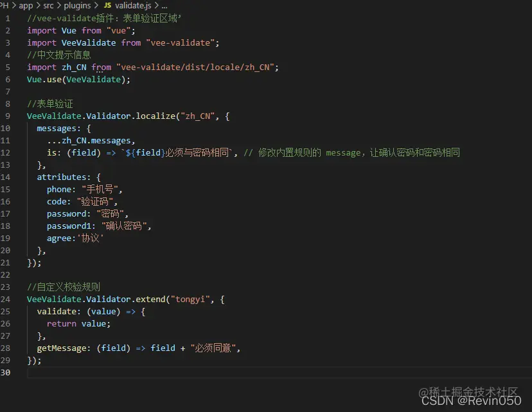Click the breadcrumb ellipsis after validate.js

coord(164,6)
